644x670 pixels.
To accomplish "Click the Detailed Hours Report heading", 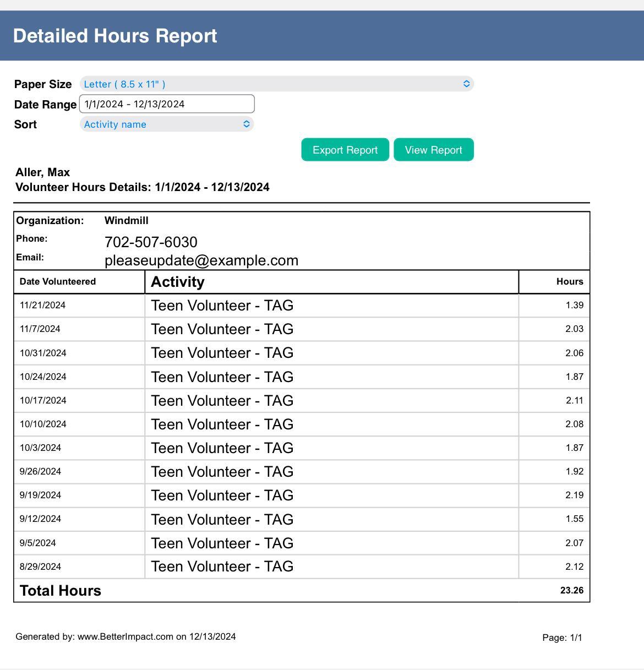I will (x=115, y=36).
